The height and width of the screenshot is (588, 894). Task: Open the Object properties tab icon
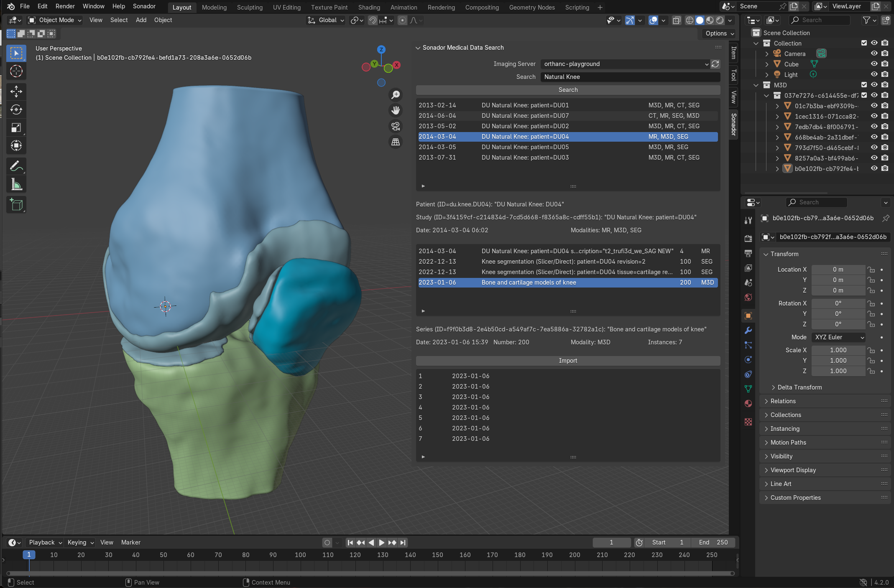[x=748, y=316]
